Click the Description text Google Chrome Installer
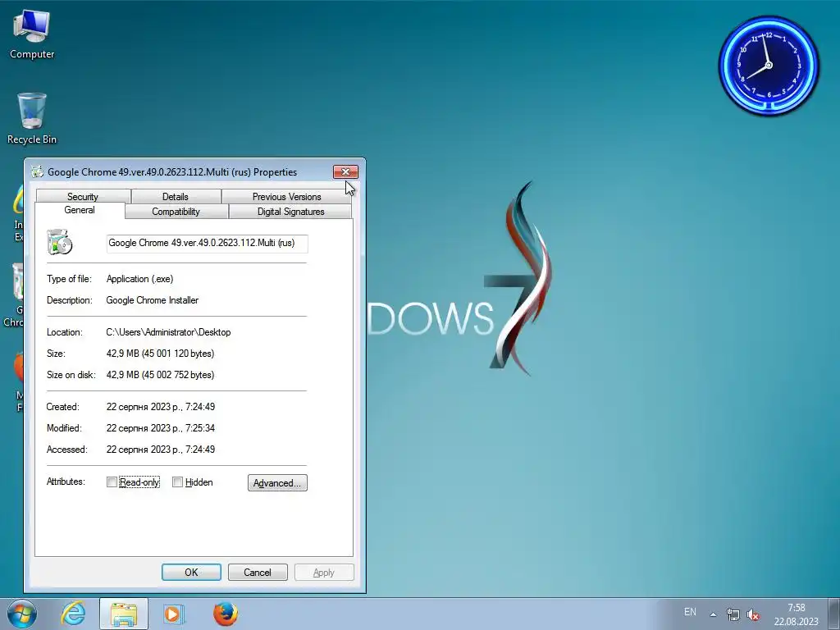The width and height of the screenshot is (840, 630). 152,300
